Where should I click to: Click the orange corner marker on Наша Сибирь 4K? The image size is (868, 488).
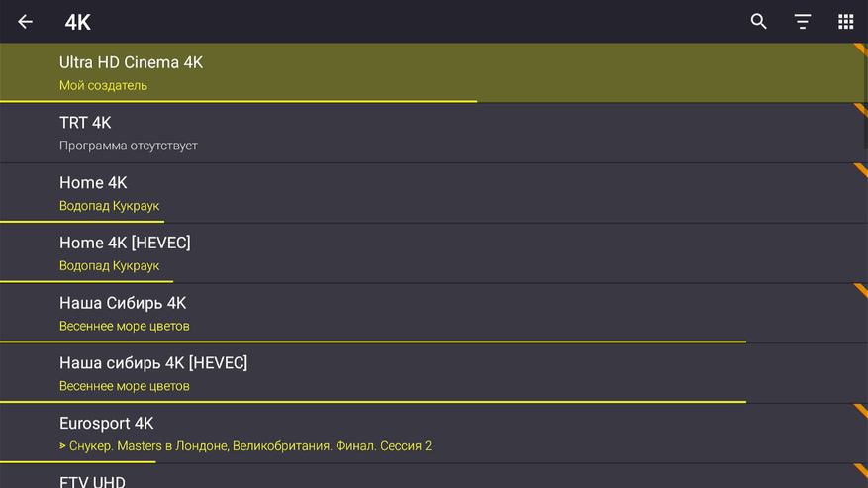(861, 290)
